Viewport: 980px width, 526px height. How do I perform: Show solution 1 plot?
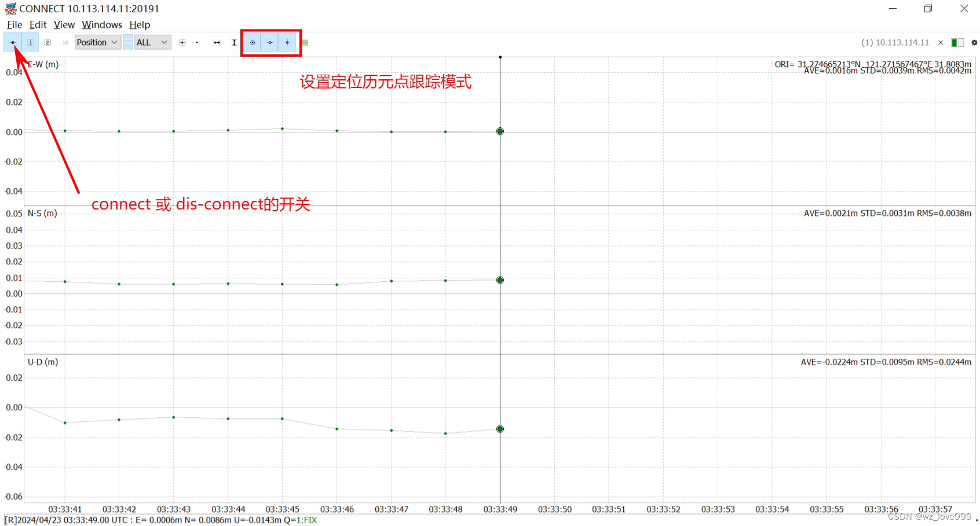(x=30, y=42)
